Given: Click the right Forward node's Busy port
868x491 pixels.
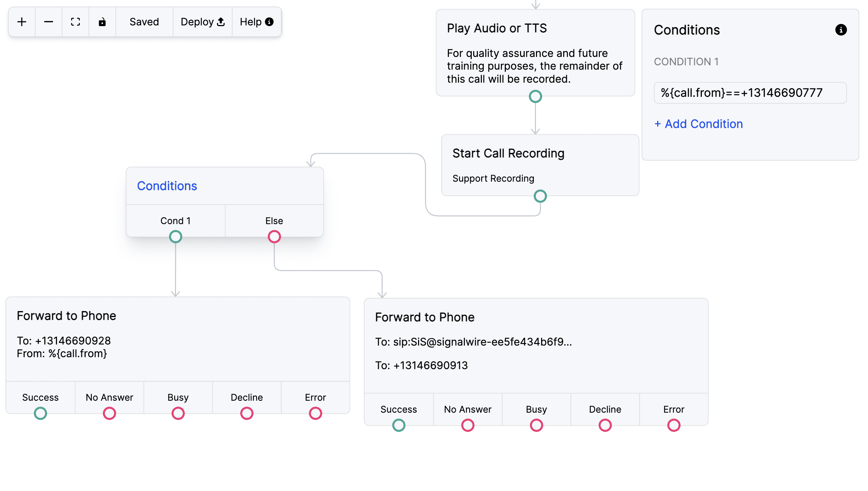Looking at the screenshot, I should point(536,425).
